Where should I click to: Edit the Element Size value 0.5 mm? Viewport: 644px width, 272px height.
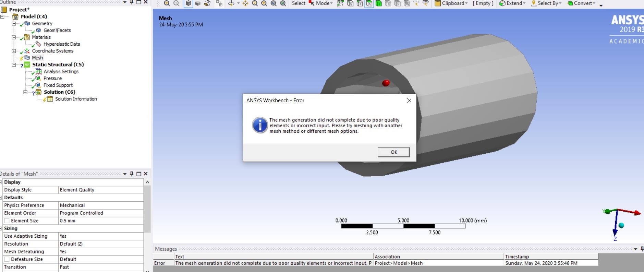(101, 221)
